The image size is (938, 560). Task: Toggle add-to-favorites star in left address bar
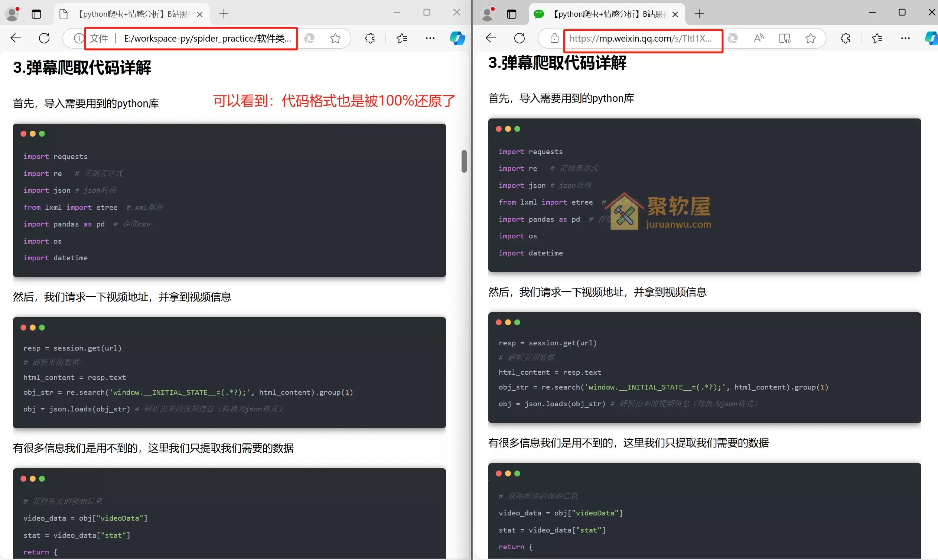point(335,38)
